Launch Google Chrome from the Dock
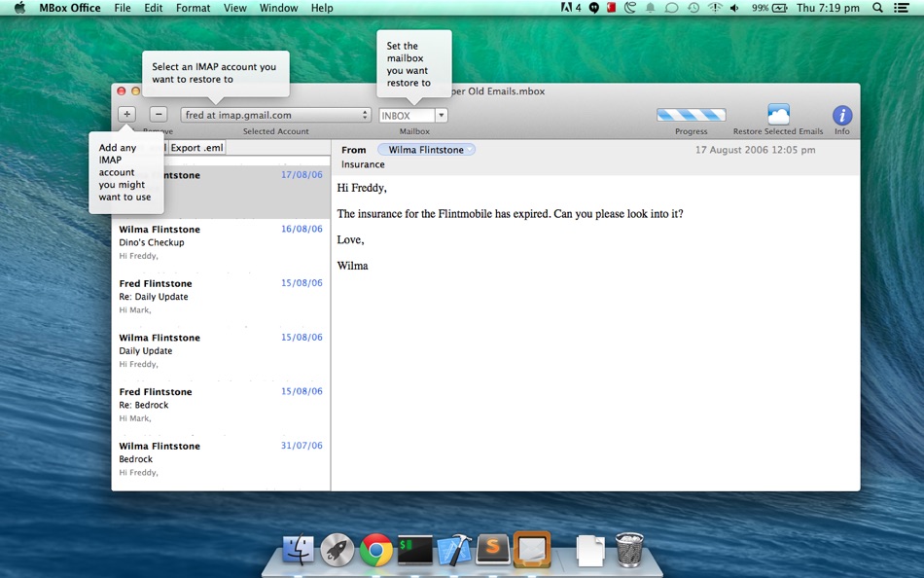The height and width of the screenshot is (578, 924). click(376, 550)
